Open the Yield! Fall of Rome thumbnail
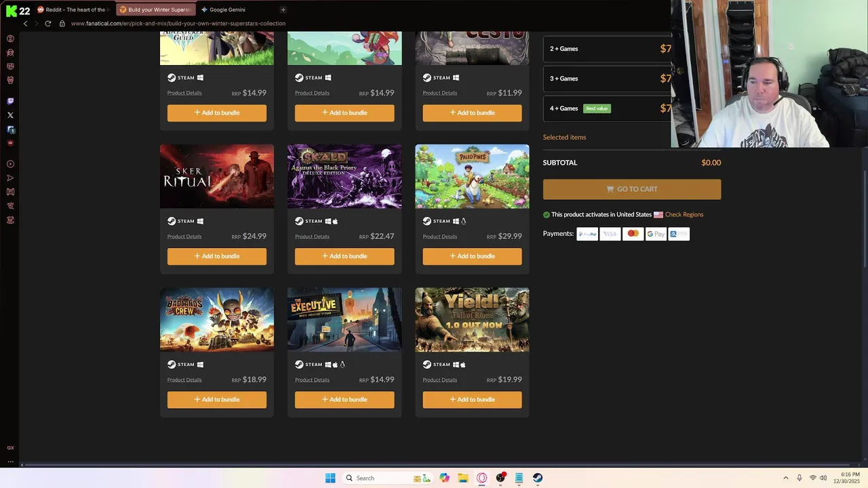Viewport: 868px width, 488px height. pos(472,320)
